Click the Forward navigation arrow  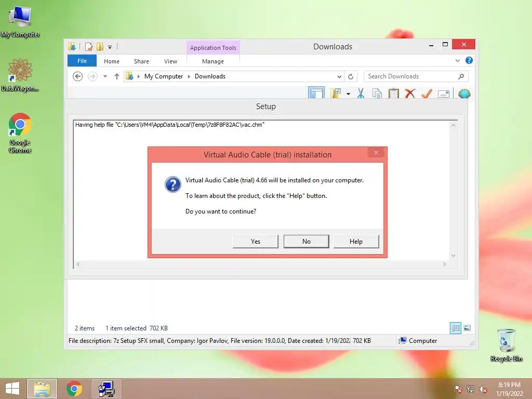click(92, 76)
